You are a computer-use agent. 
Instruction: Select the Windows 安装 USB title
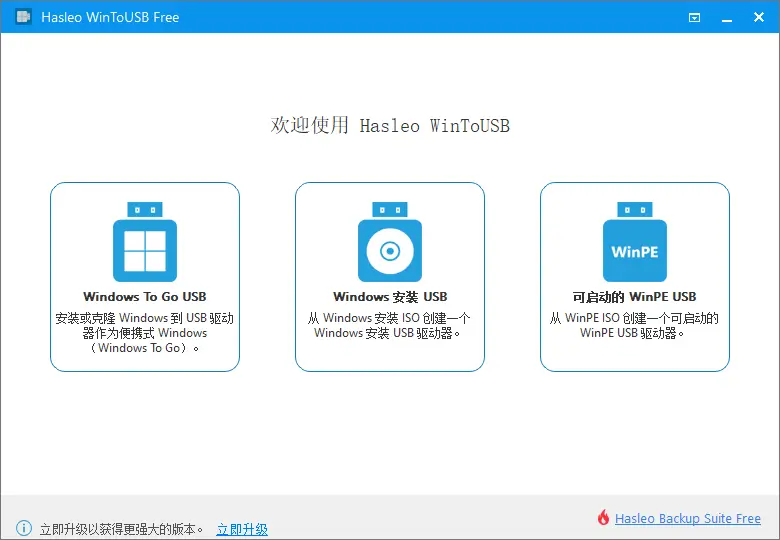coord(390,297)
